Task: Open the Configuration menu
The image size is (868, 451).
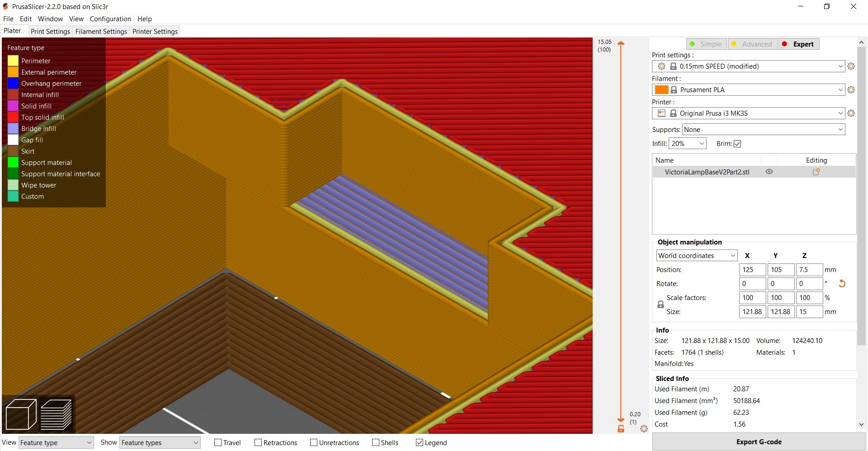Action: click(110, 19)
